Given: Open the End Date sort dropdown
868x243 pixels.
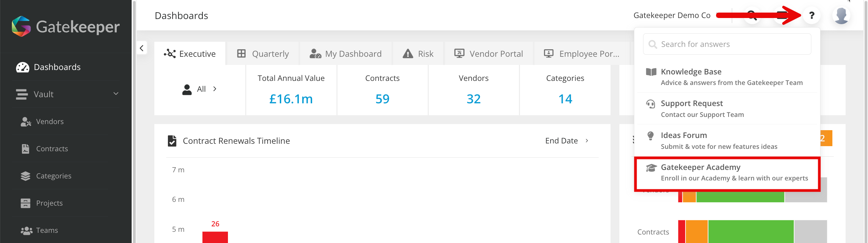Looking at the screenshot, I should coord(566,141).
